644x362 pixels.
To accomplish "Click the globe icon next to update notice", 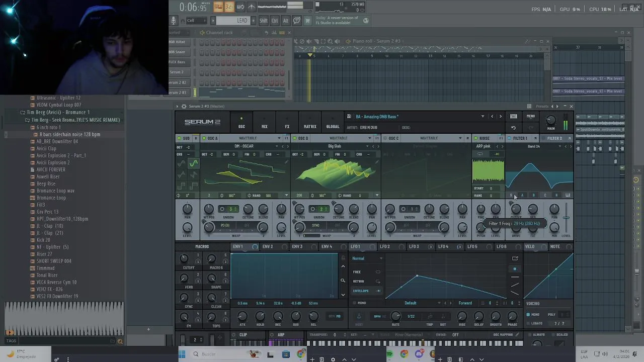I will tap(366, 21).
